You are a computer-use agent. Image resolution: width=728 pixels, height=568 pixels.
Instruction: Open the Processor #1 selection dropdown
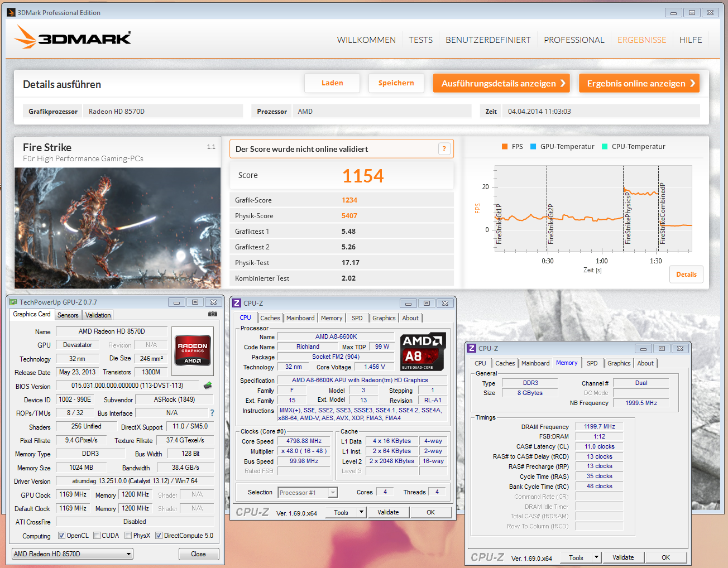click(x=308, y=493)
